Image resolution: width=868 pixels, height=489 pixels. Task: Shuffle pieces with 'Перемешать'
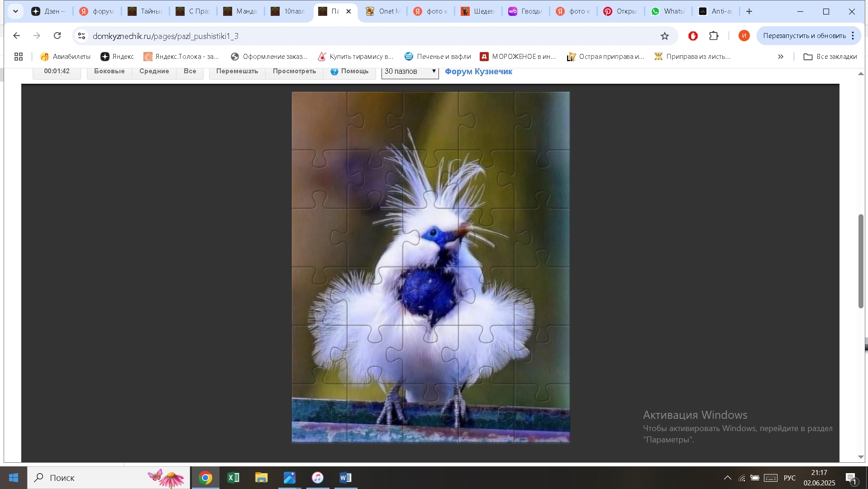(x=237, y=72)
